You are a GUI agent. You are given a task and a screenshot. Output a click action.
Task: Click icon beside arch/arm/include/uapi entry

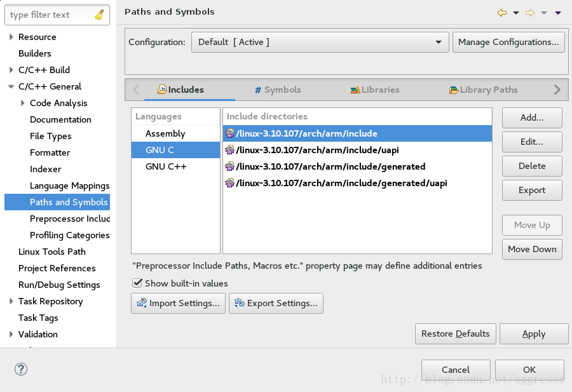pyautogui.click(x=230, y=150)
